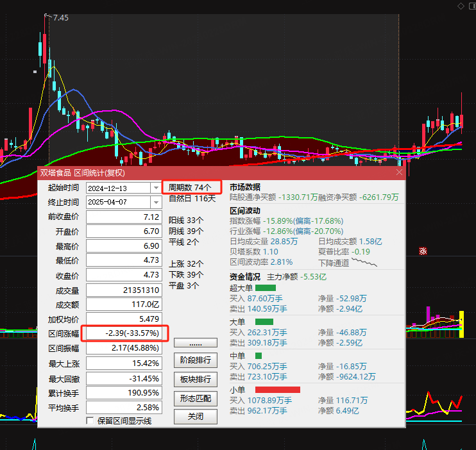Screen dimensions: 476x450
Task: Click the 加权均价 field 5.479
Action: point(124,319)
